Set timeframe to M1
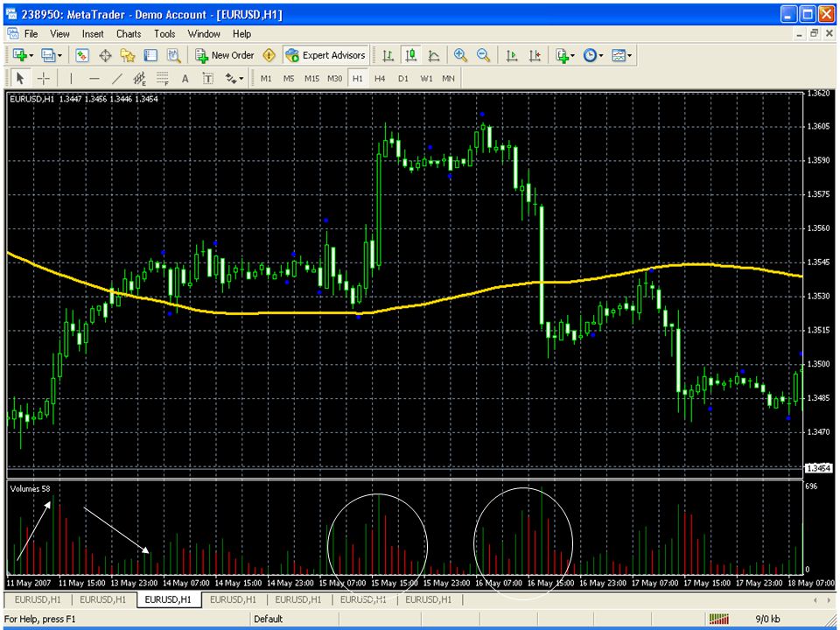 (x=266, y=79)
